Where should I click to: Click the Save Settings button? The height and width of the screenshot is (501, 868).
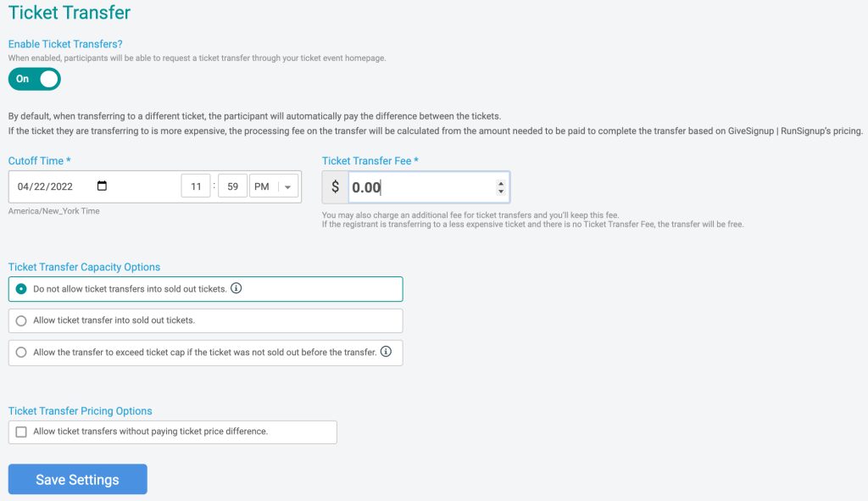tap(77, 480)
